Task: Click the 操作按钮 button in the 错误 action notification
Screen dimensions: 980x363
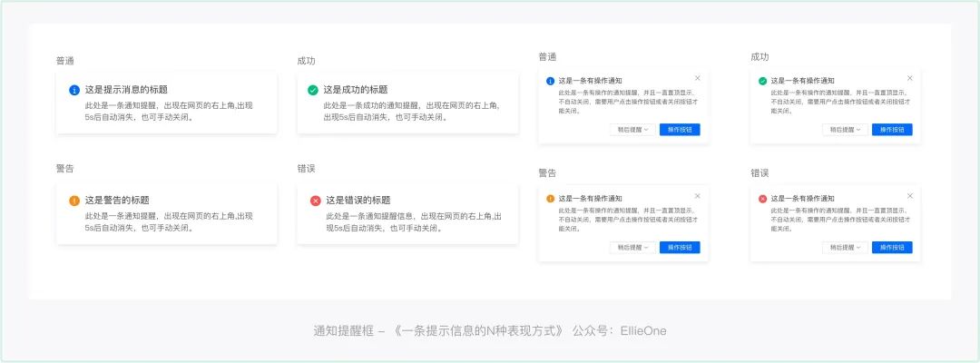Action: (x=892, y=247)
